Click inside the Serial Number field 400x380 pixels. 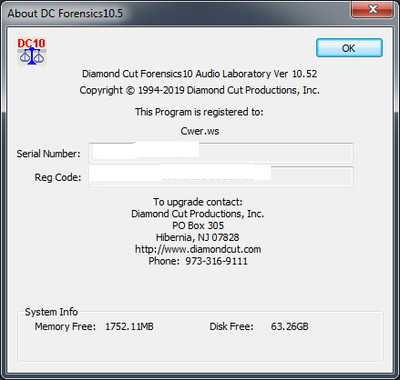[x=221, y=153]
